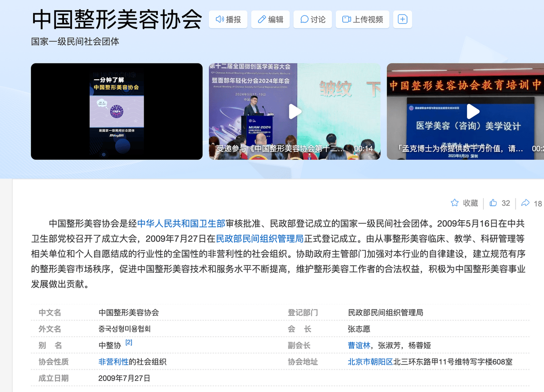Click the 中文名 field label
The image size is (544, 392).
(50, 313)
